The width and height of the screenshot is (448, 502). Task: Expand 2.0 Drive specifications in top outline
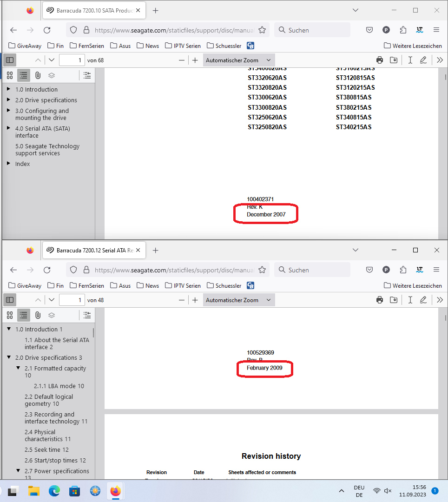click(9, 99)
